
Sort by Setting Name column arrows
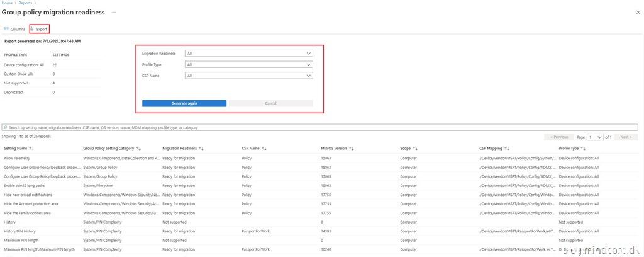(31, 148)
